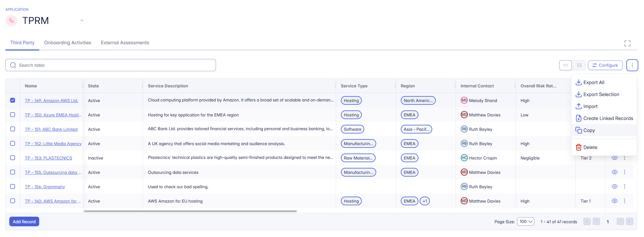Choose Export Selection from the menu
Screen dimensions: 644x237
click(601, 94)
